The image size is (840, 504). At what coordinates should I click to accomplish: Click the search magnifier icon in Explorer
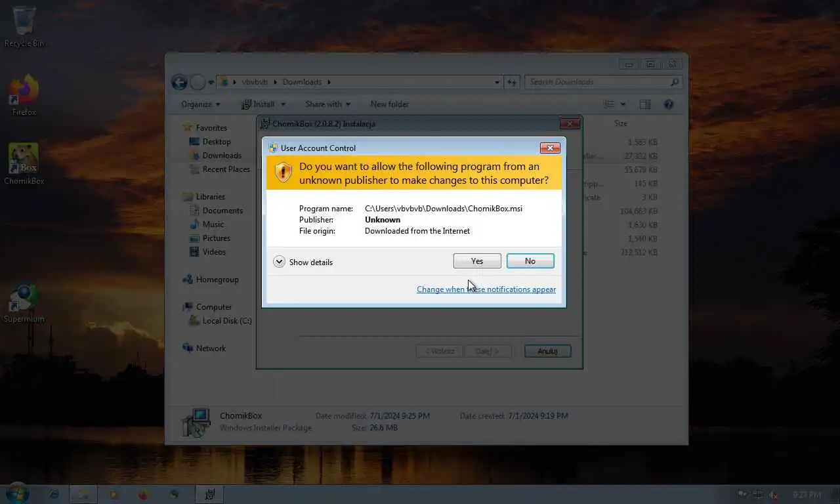675,82
